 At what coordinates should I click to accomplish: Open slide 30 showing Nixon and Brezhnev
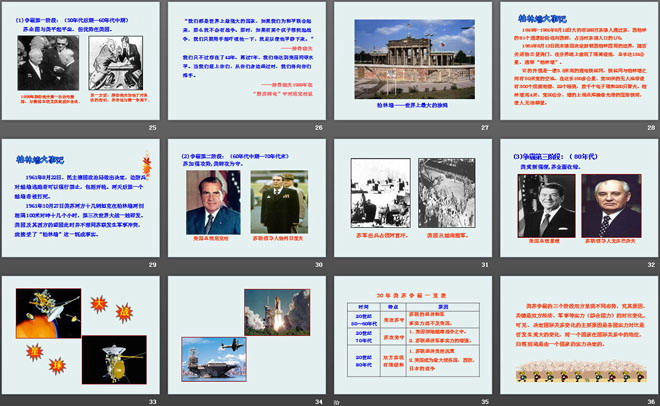click(247, 198)
